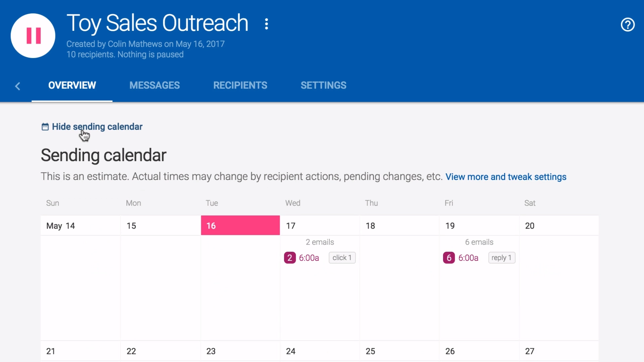Click the Toy Sales Outreach title
644x362 pixels.
(157, 23)
